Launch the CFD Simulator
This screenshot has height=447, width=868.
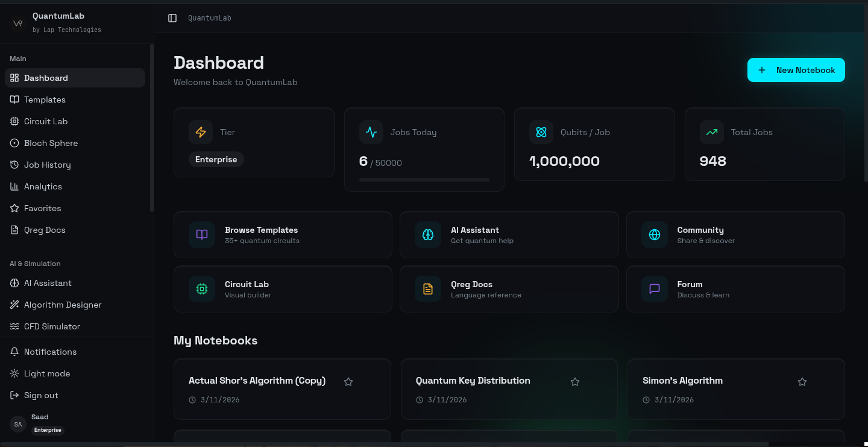click(x=53, y=326)
